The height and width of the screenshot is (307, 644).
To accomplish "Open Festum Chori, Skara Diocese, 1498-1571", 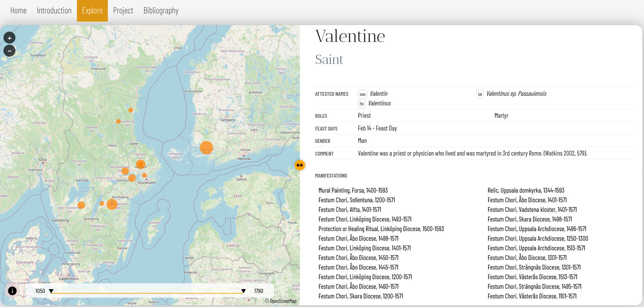I will tap(530, 219).
